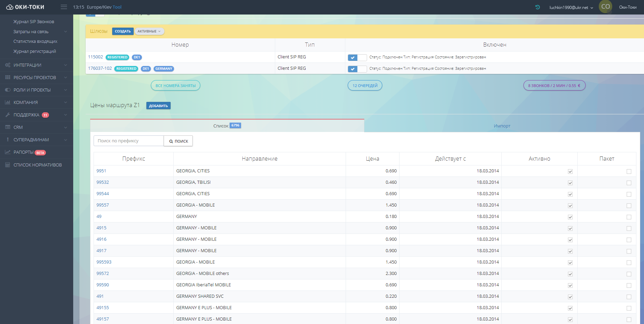Disable the gateway 115002 toggle switch

click(x=357, y=58)
